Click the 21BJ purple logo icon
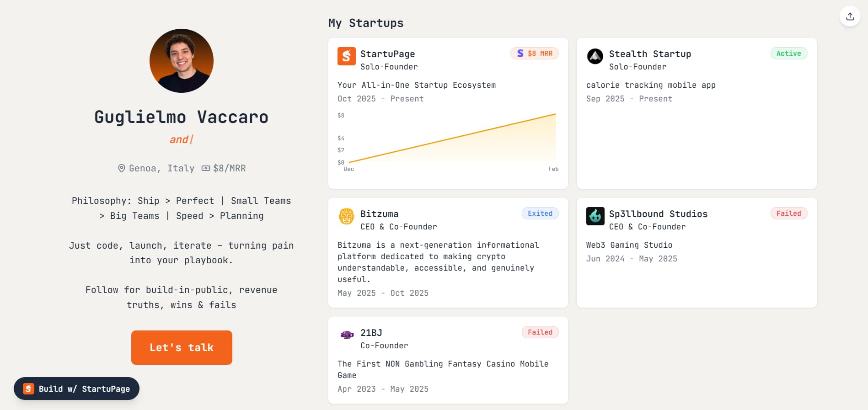The width and height of the screenshot is (868, 410). click(347, 335)
